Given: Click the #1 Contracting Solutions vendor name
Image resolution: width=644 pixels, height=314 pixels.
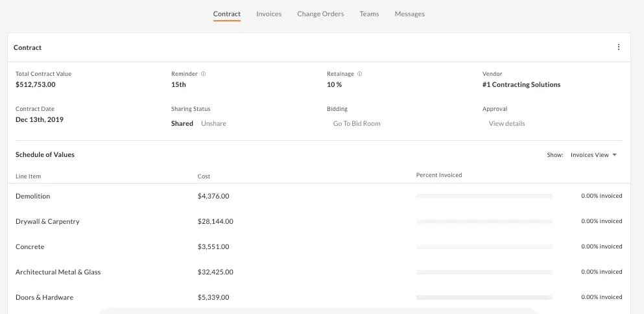Looking at the screenshot, I should point(521,85).
